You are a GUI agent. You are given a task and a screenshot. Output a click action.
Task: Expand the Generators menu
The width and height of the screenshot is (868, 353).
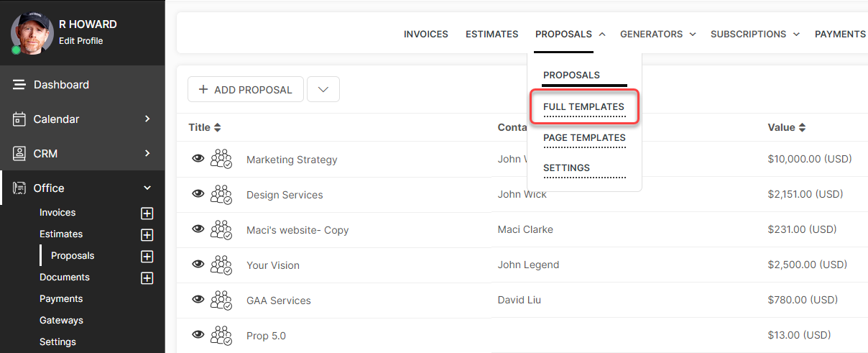click(x=657, y=34)
